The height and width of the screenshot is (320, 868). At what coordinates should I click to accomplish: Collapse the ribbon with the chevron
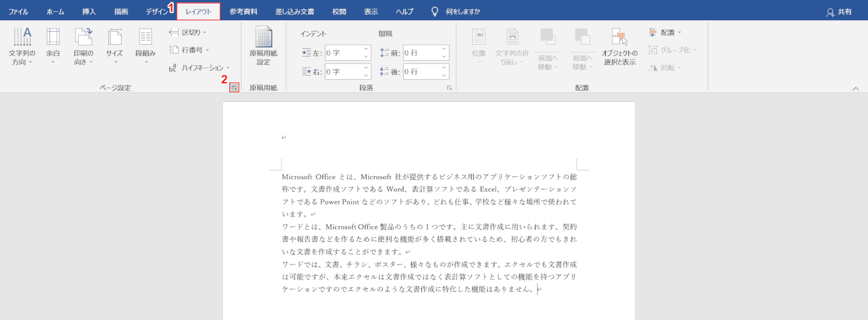[x=856, y=88]
